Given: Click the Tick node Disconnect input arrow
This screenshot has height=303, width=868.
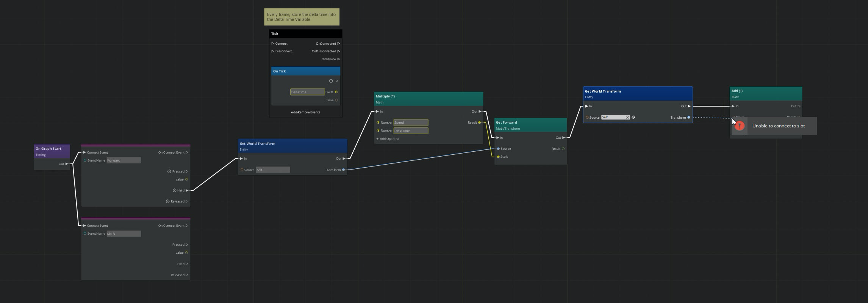Looking at the screenshot, I should [273, 51].
